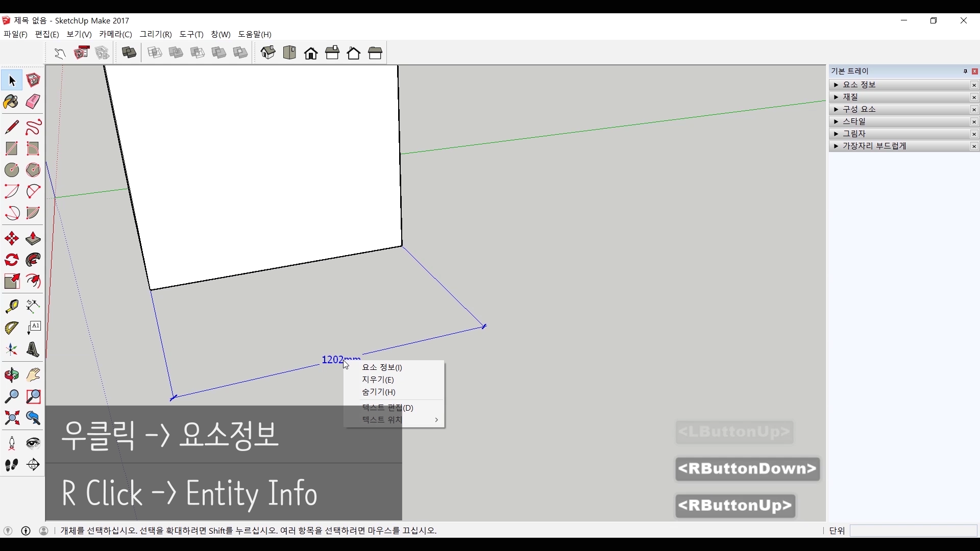Open the 카메라(C) menu
Screen dimensions: 980x551
(115, 34)
